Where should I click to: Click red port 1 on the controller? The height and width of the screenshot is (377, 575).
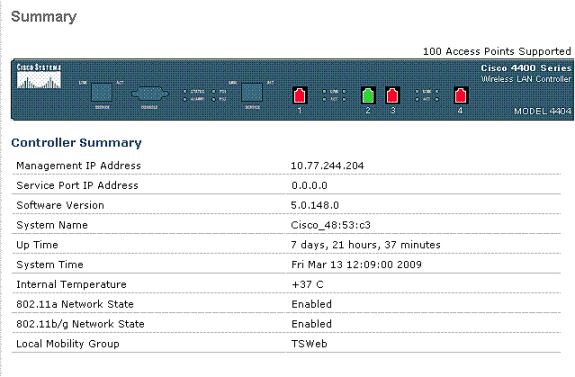[x=300, y=95]
